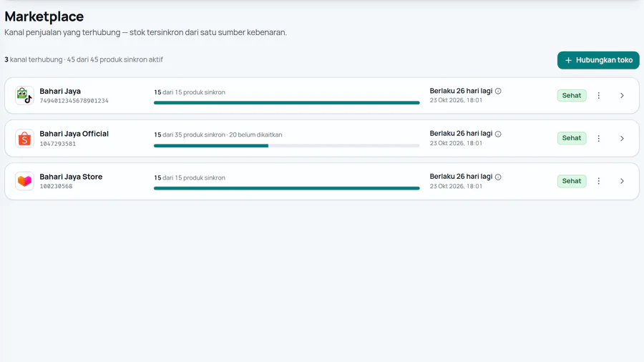Click the Lazada heart logo icon

(x=24, y=181)
